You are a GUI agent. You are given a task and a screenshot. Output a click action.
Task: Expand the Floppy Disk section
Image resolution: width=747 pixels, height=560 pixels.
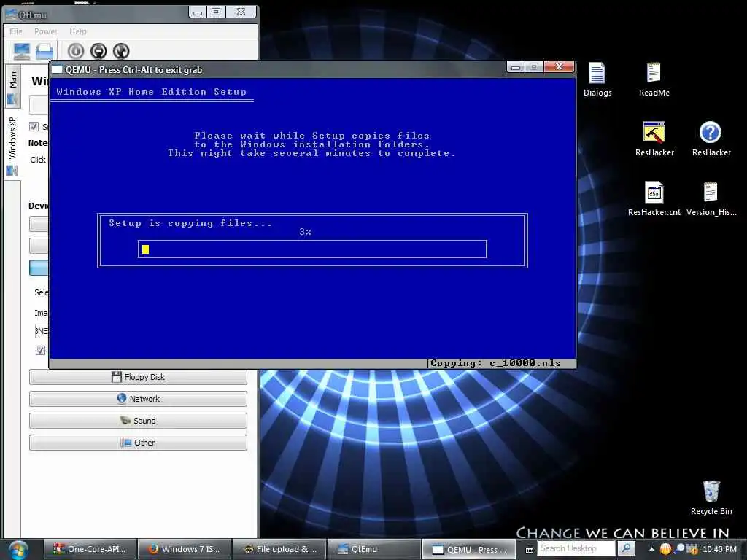click(x=138, y=377)
